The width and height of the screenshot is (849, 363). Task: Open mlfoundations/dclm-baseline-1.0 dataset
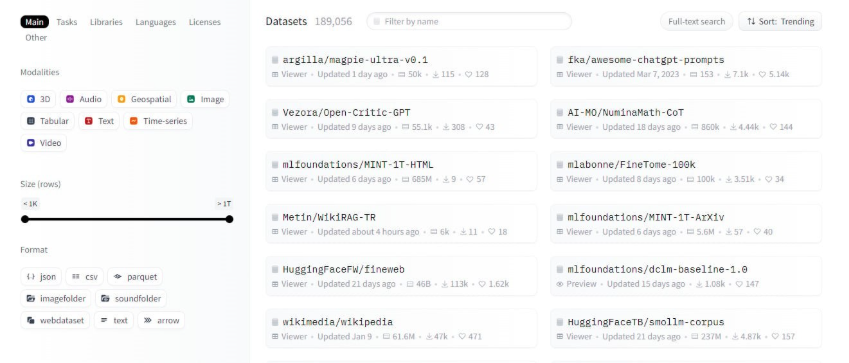[686, 276]
